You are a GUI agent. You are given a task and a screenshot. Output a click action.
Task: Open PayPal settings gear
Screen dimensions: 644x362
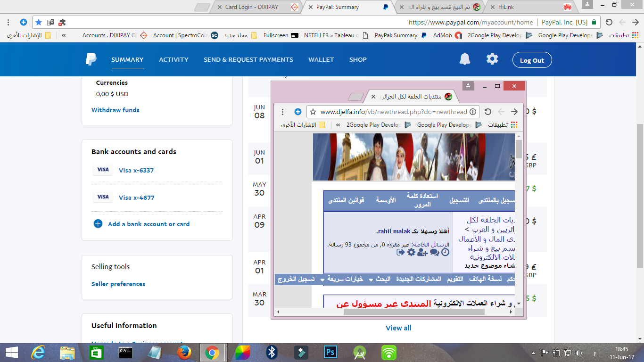pyautogui.click(x=492, y=59)
